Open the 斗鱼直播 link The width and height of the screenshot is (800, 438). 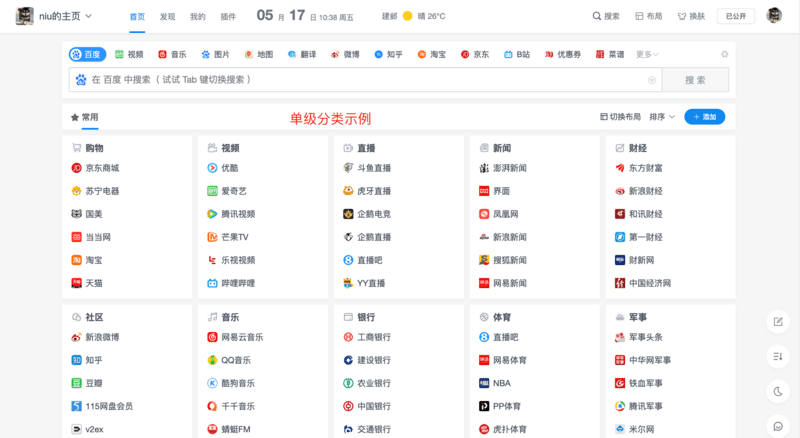coord(367,168)
